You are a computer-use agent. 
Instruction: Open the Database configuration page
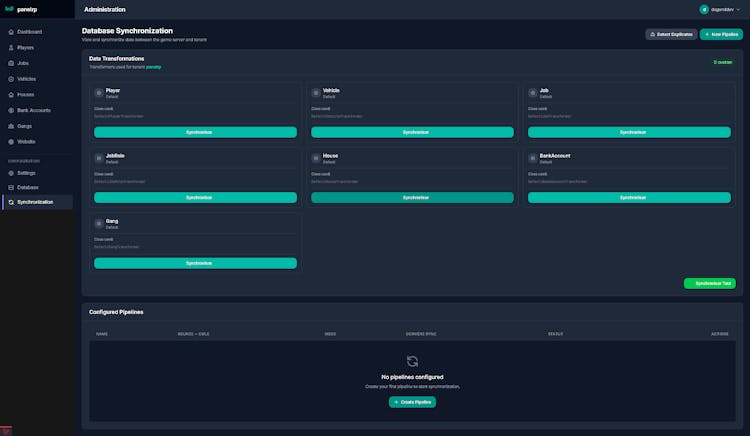click(x=27, y=187)
